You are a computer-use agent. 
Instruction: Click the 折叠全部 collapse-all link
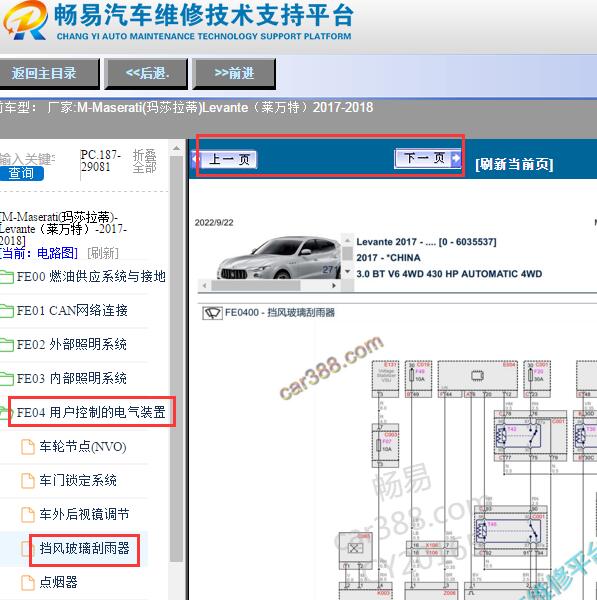click(x=144, y=161)
